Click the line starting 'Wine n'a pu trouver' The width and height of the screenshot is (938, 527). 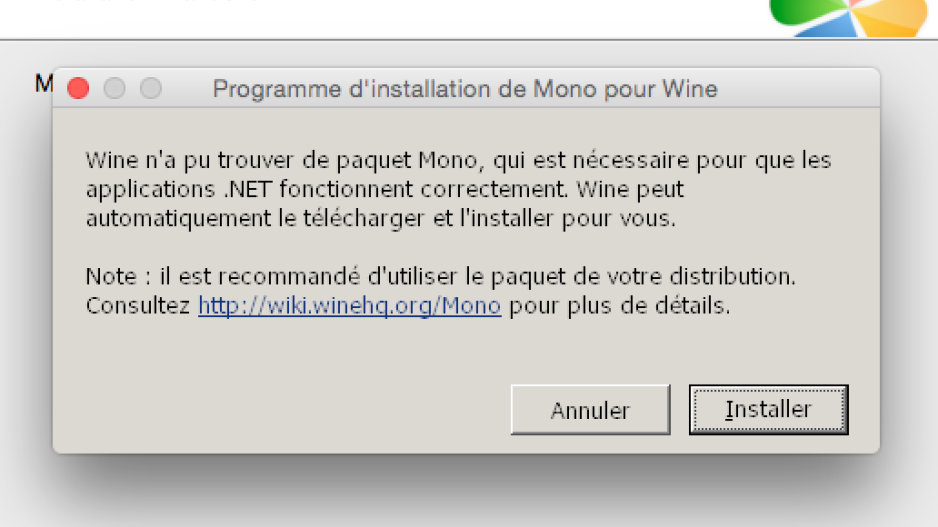point(458,160)
